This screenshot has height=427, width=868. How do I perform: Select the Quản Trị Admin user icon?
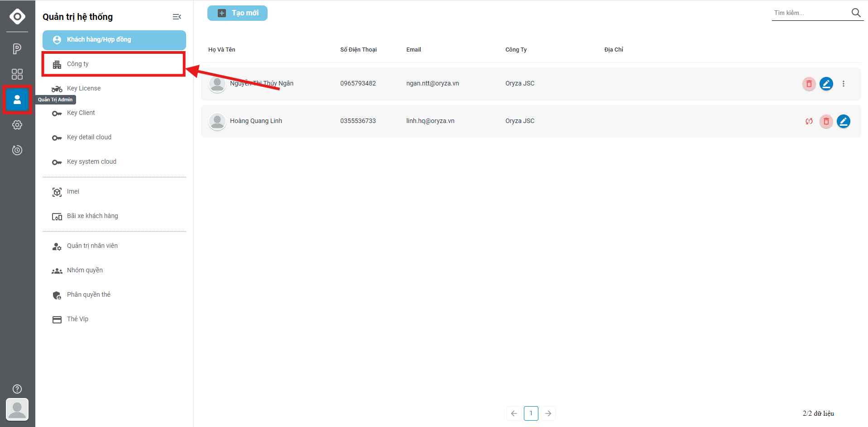(17, 100)
